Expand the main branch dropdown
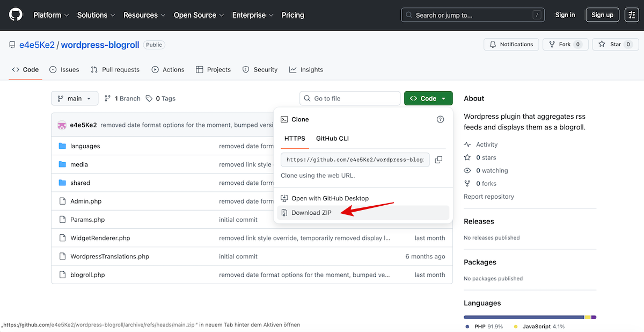 pyautogui.click(x=75, y=98)
